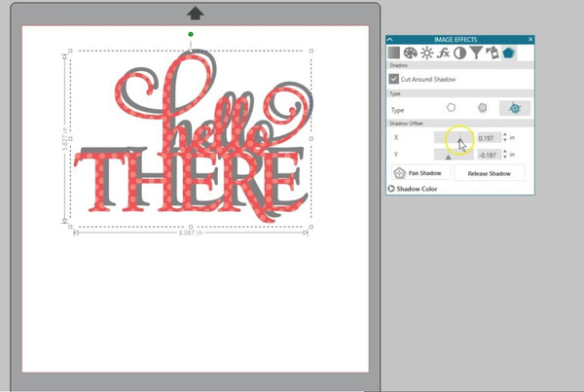Screen dimensions: 584x392
Task: Open the Grayscale effects tab
Action: [393, 53]
